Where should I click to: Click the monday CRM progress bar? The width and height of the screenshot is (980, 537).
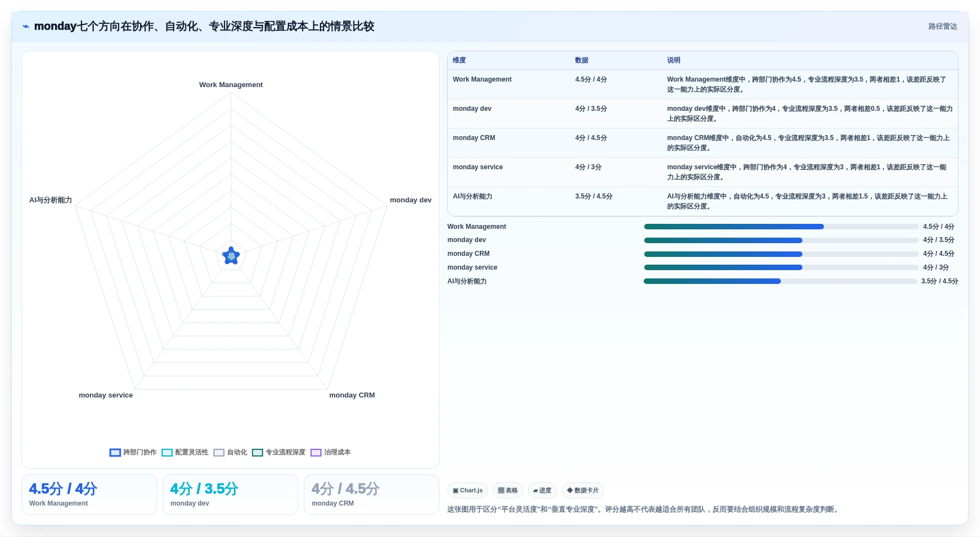(x=781, y=254)
